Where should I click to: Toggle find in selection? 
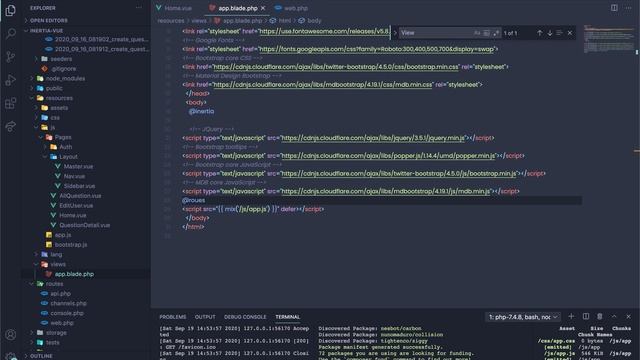coord(559,33)
